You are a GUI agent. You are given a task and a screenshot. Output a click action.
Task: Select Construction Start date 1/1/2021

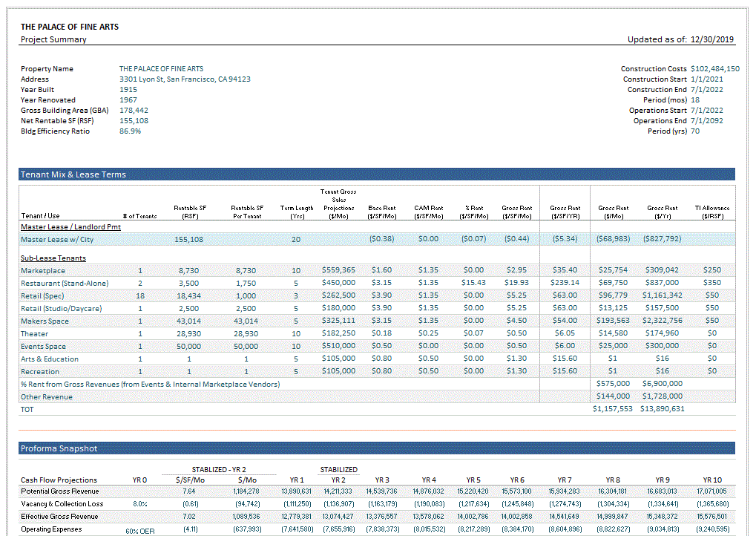click(x=706, y=79)
